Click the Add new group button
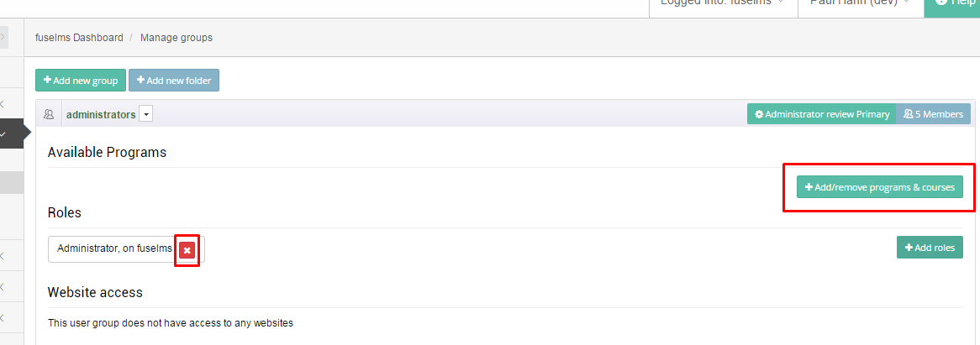Viewport: 980px width, 345px height. coord(81,81)
